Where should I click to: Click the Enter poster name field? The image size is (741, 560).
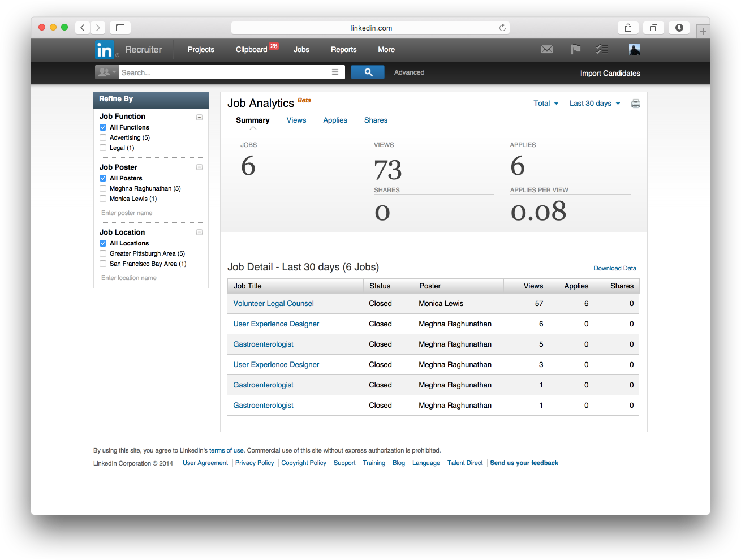(x=143, y=213)
